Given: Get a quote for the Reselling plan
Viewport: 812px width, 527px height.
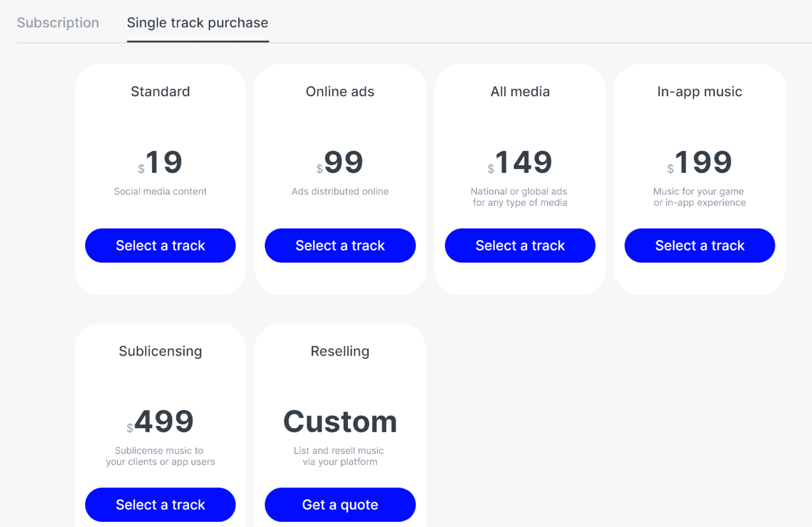Looking at the screenshot, I should point(340,504).
